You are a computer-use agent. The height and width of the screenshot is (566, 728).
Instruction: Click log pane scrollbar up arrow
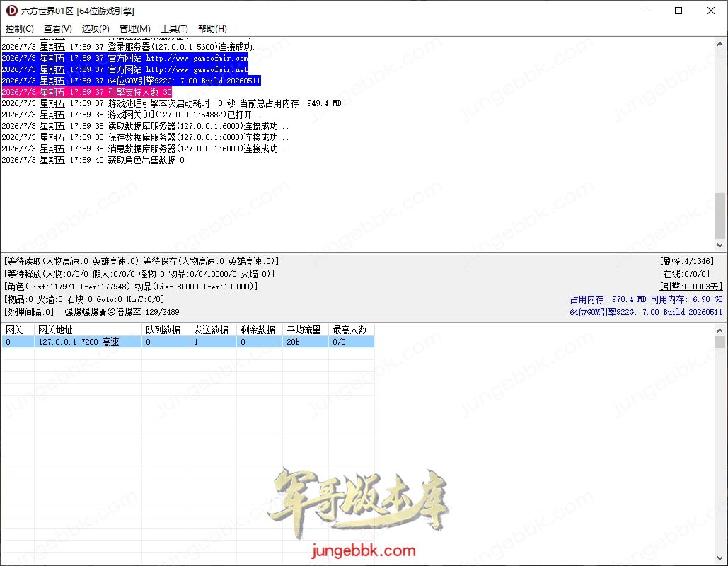[x=720, y=44]
